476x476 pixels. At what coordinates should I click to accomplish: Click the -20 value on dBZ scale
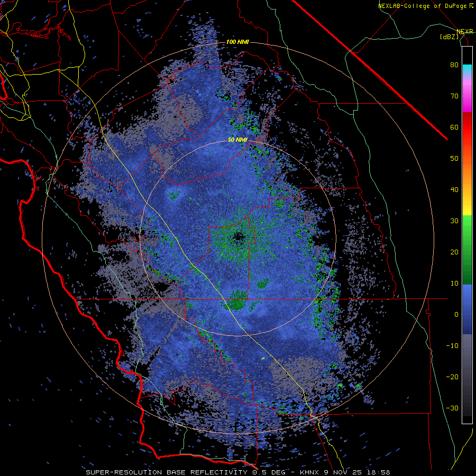click(452, 377)
